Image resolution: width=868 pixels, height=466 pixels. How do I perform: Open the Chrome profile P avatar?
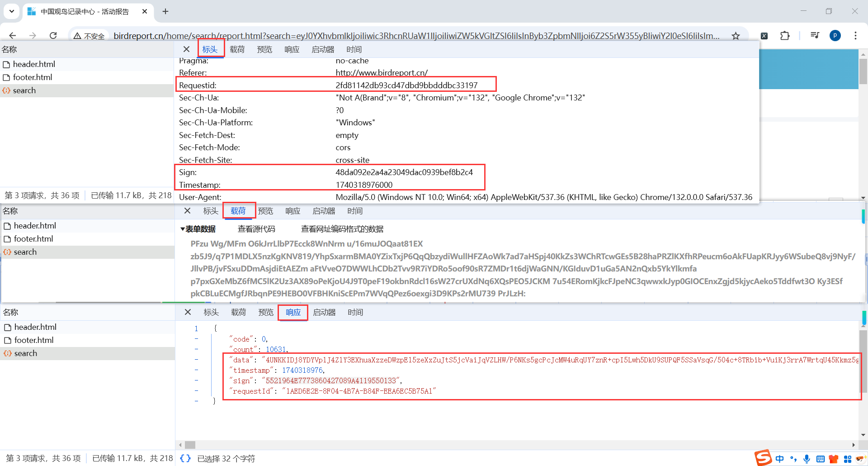click(835, 35)
